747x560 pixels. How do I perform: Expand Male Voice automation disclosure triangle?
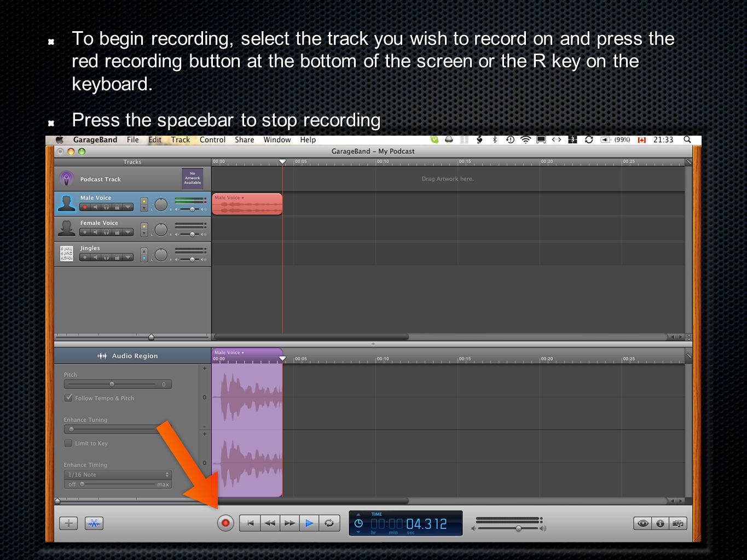tap(128, 207)
